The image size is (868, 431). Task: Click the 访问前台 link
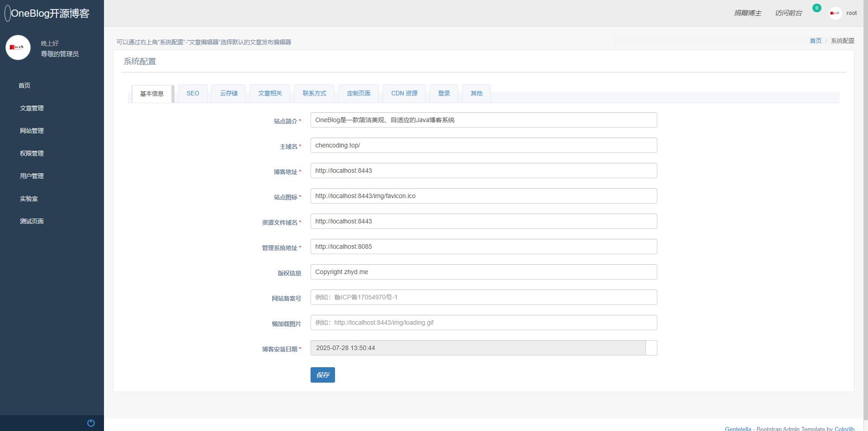[x=788, y=13]
